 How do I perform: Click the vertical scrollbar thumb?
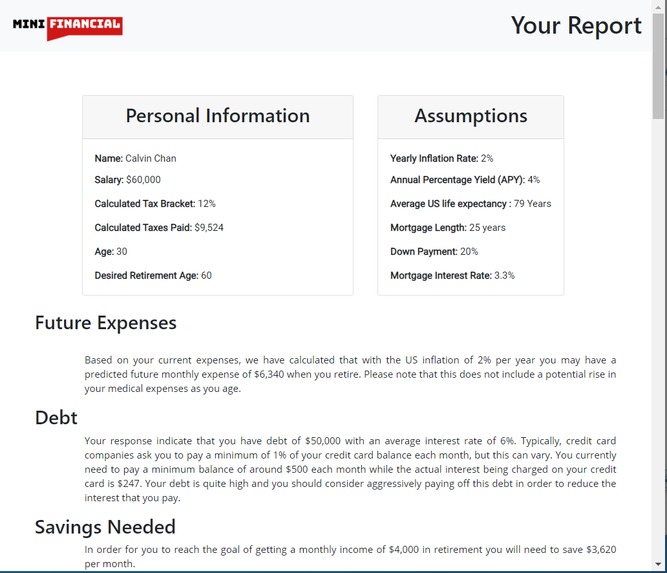pos(659,66)
